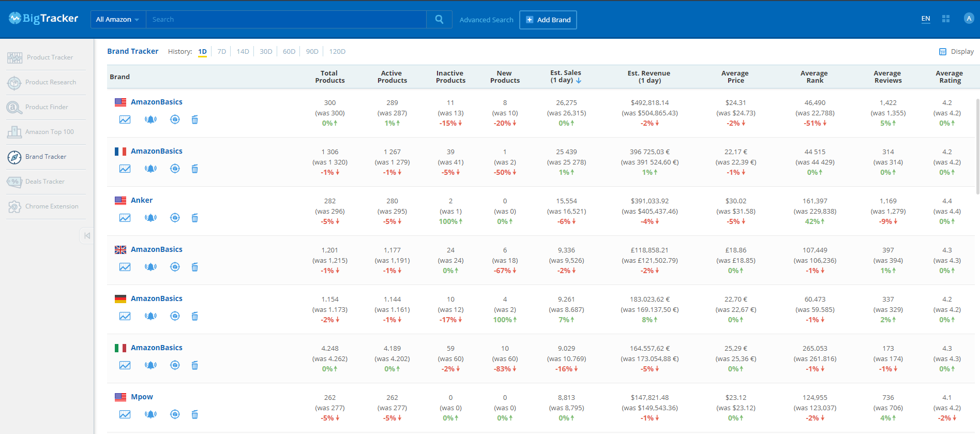Click alert bell for French AmazonBasics row

point(150,169)
